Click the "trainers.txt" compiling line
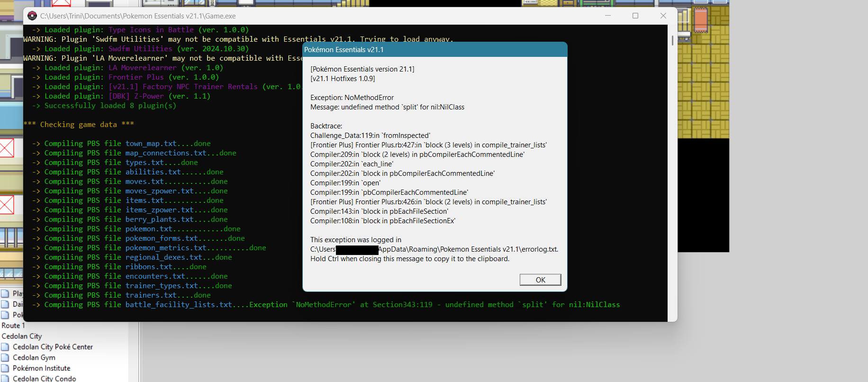The width and height of the screenshot is (868, 382). point(121,295)
